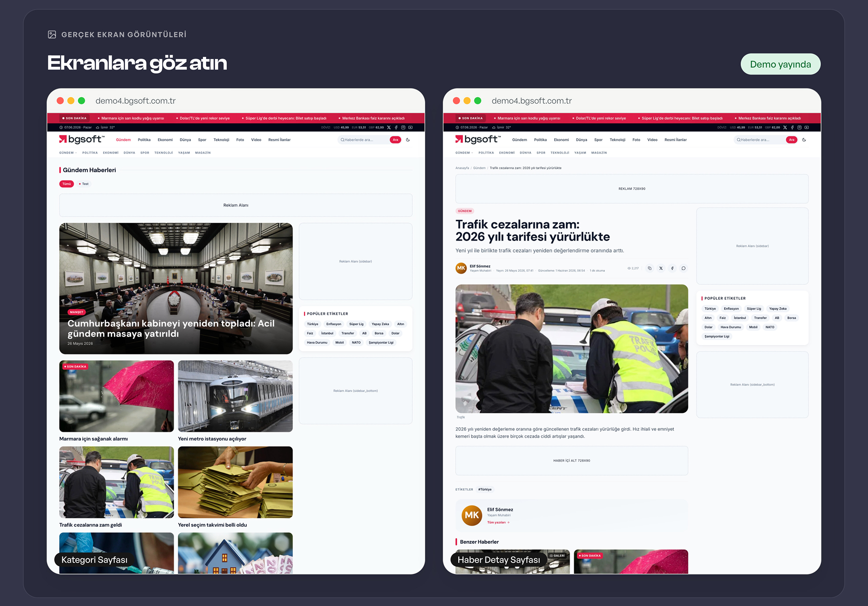Screen dimensions: 868x606
Task: Open Resmi İlanlar in the category page nav
Action: [279, 140]
